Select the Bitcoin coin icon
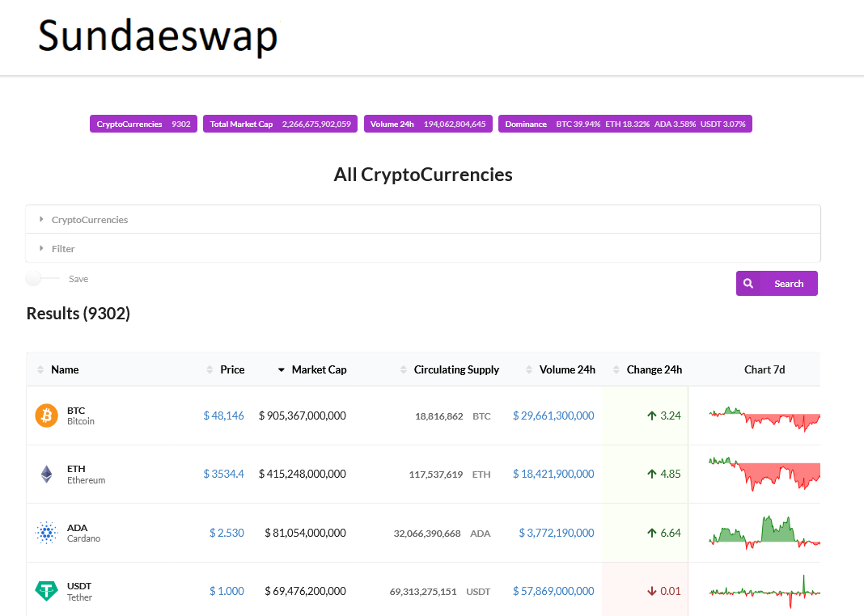Viewport: 864px width, 616px height. point(46,416)
